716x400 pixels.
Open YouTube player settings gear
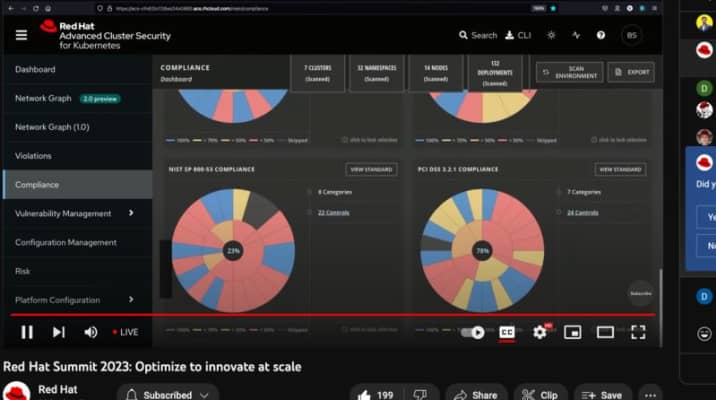click(x=540, y=332)
